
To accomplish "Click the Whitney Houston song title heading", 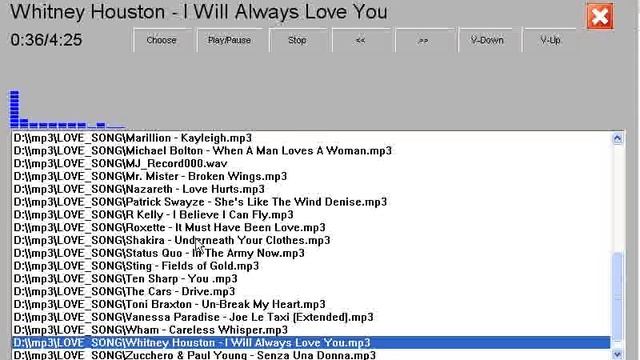I will coord(198,12).
